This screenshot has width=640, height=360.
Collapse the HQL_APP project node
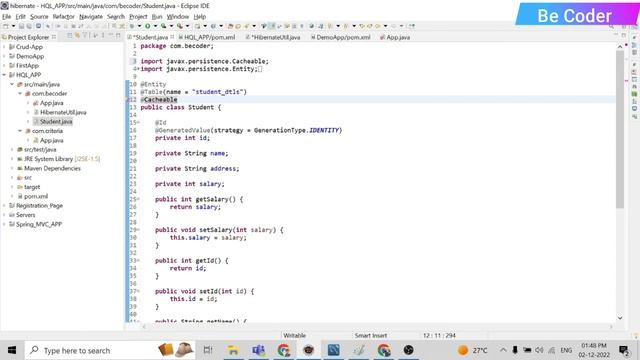click(x=4, y=75)
